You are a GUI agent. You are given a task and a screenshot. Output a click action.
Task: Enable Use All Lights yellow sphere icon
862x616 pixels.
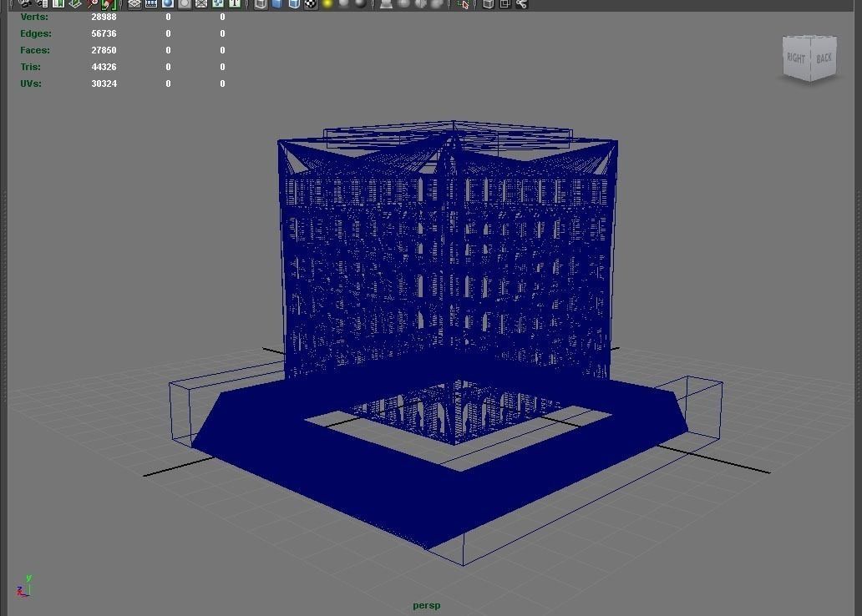point(327,3)
